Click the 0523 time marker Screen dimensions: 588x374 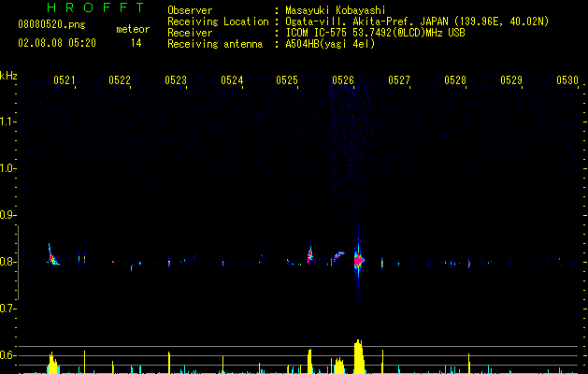click(176, 80)
